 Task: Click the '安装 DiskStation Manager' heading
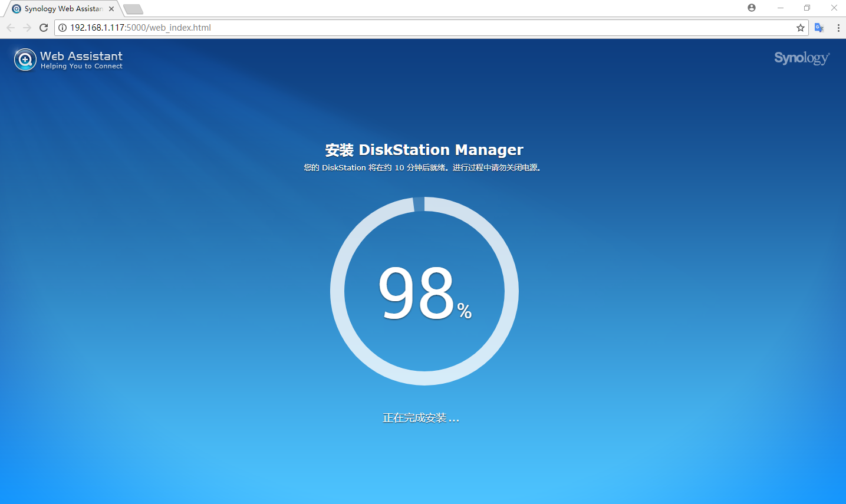point(424,150)
